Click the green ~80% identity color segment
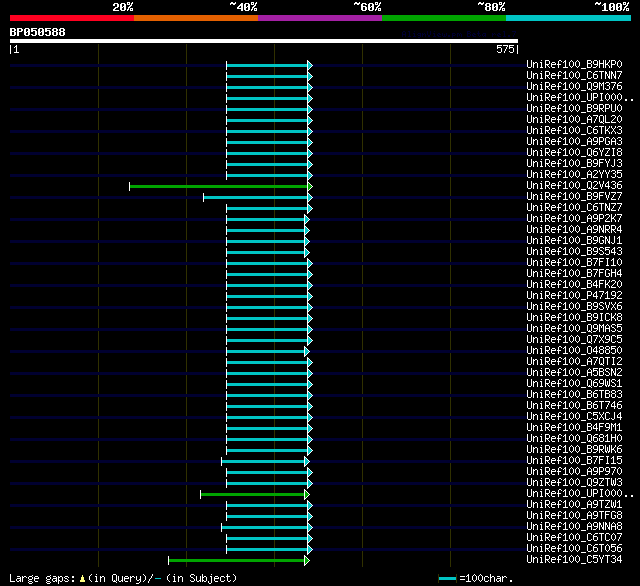Image resolution: width=640 pixels, height=586 pixels. (444, 18)
